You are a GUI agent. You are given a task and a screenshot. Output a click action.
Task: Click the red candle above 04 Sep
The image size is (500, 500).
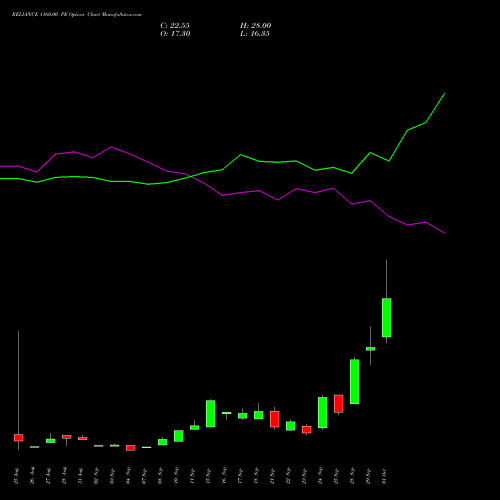[x=131, y=448]
